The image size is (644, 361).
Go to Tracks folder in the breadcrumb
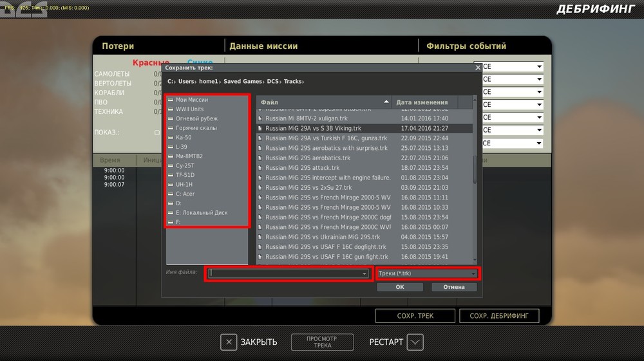coord(292,81)
